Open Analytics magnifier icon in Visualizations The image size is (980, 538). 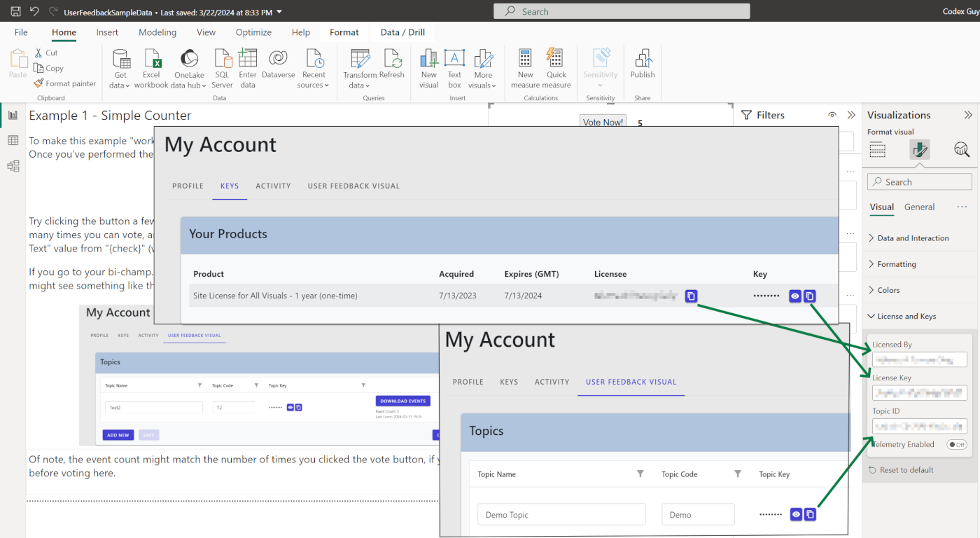click(962, 149)
